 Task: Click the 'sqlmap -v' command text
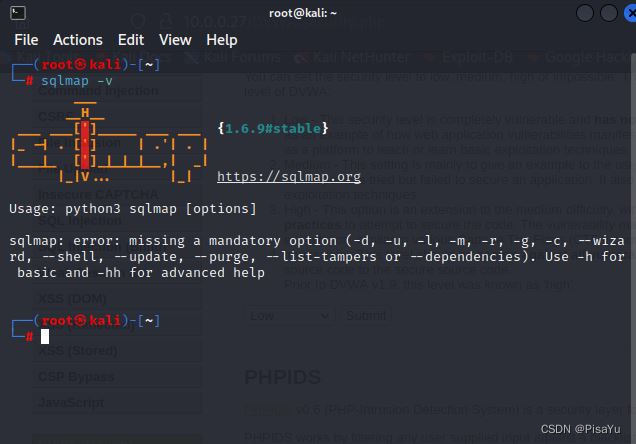(77, 81)
